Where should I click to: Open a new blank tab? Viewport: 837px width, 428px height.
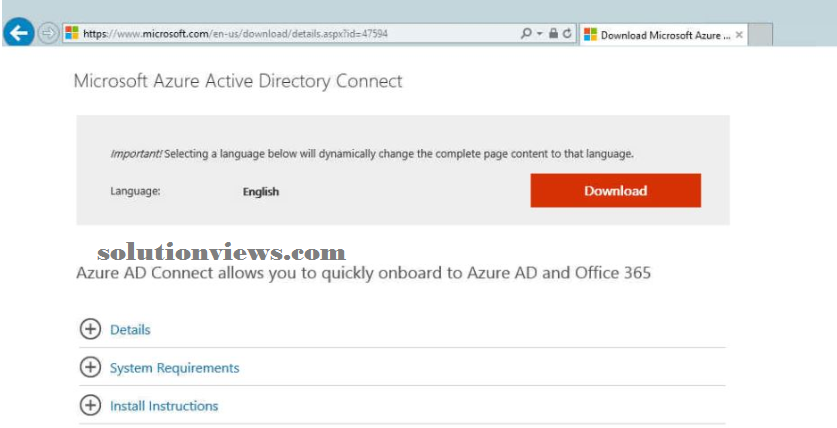coord(761,35)
